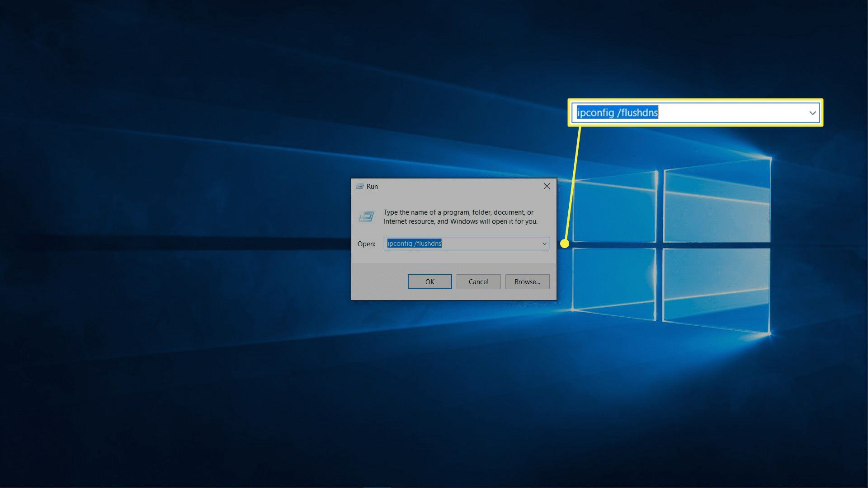The height and width of the screenshot is (488, 868).
Task: Click the Run dialog icon
Action: pyautogui.click(x=366, y=216)
